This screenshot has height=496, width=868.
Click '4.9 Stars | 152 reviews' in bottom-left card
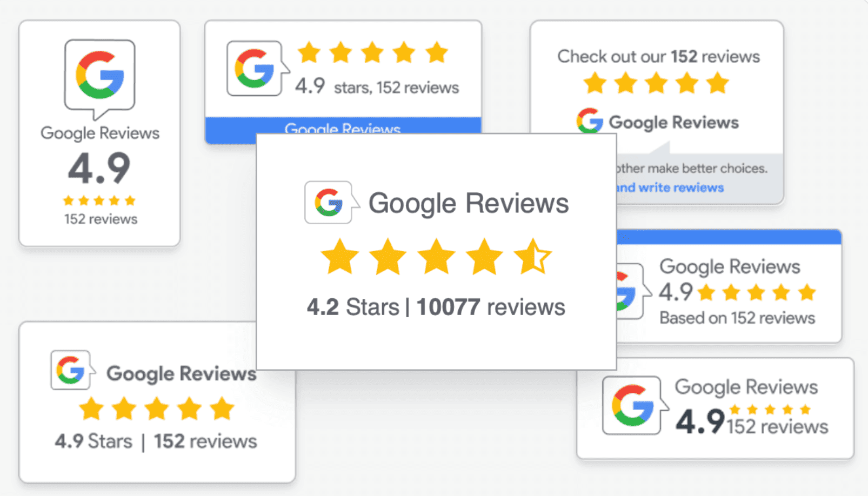(x=156, y=441)
